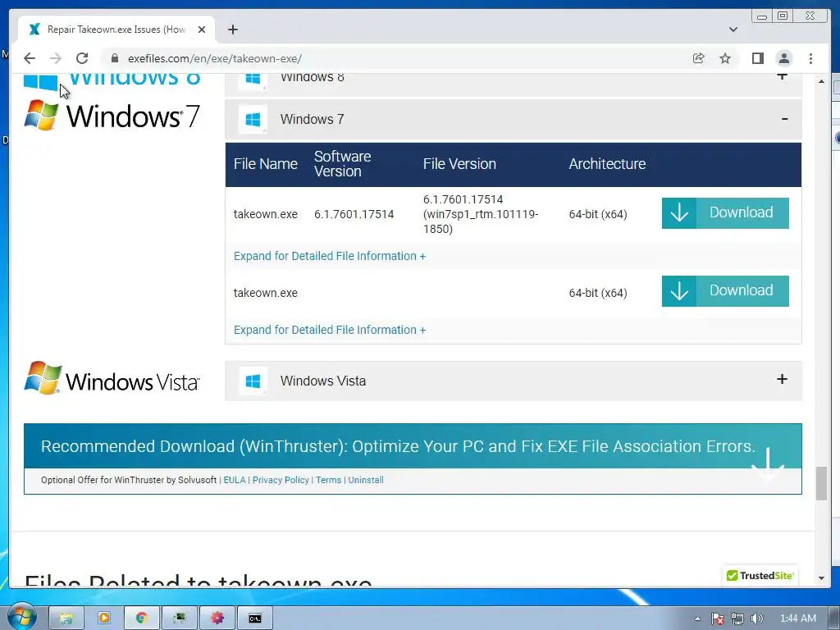Click the padlock site security icon
This screenshot has height=630, width=840.
point(114,58)
